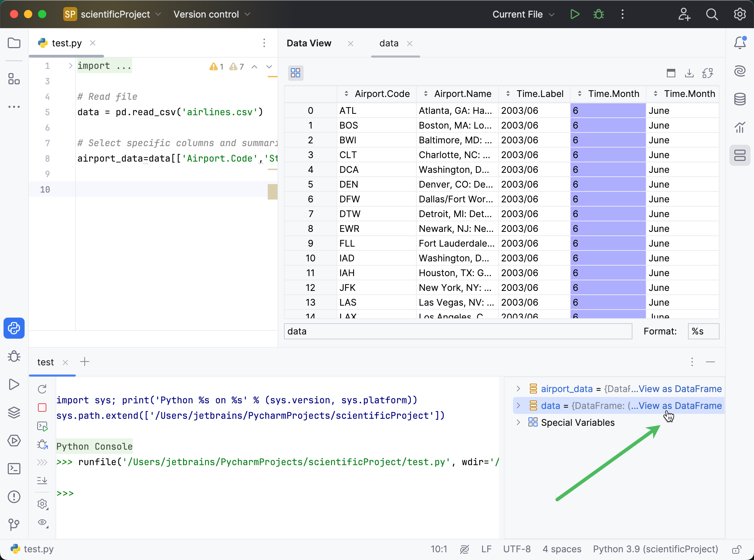Image resolution: width=754 pixels, height=560 pixels.
Task: Toggle table colorization grid button
Action: tap(295, 73)
